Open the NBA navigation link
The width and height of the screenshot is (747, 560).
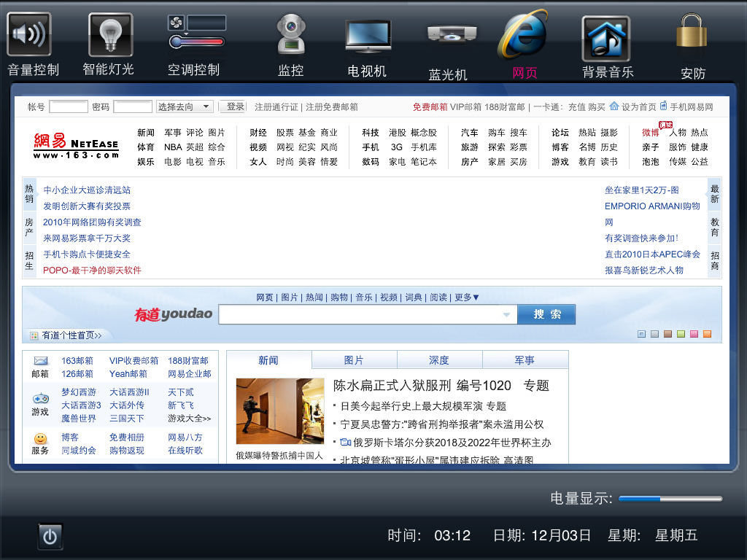click(x=173, y=147)
